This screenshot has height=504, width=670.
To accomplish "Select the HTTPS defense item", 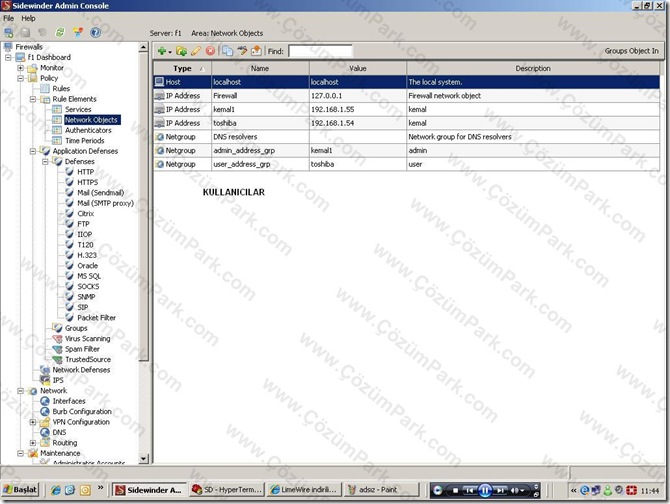I will tap(87, 182).
